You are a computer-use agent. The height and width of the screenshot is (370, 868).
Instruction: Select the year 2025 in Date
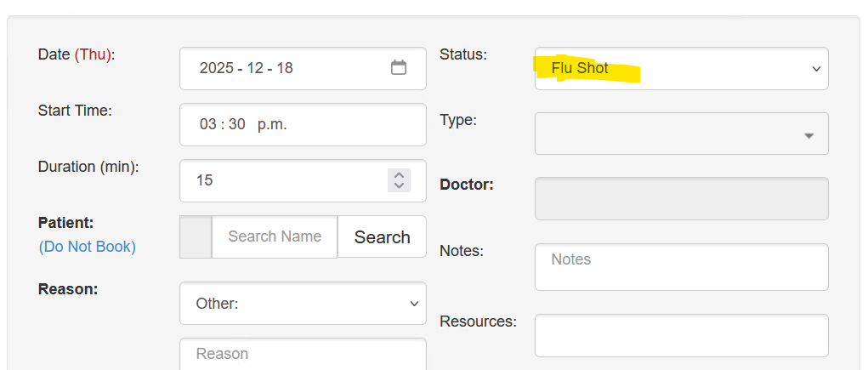coord(216,68)
